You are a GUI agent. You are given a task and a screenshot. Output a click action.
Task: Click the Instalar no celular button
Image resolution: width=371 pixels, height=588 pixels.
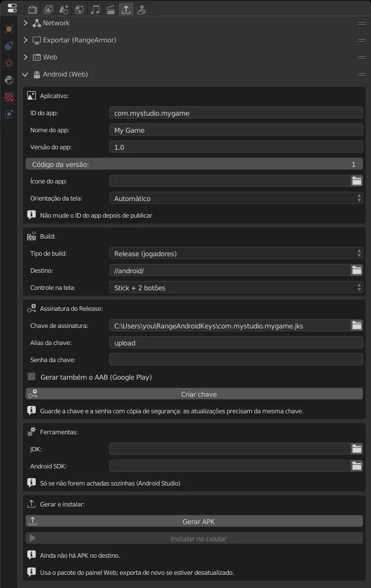click(194, 538)
